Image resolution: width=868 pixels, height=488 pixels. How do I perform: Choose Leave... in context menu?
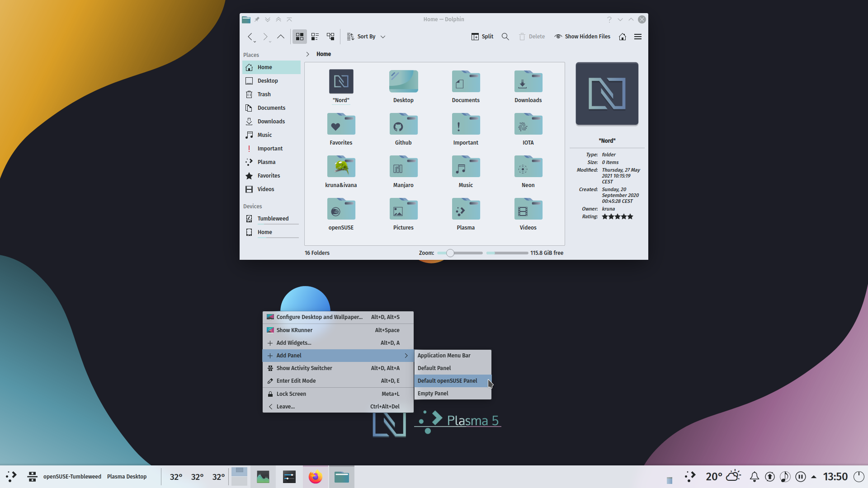(x=338, y=407)
